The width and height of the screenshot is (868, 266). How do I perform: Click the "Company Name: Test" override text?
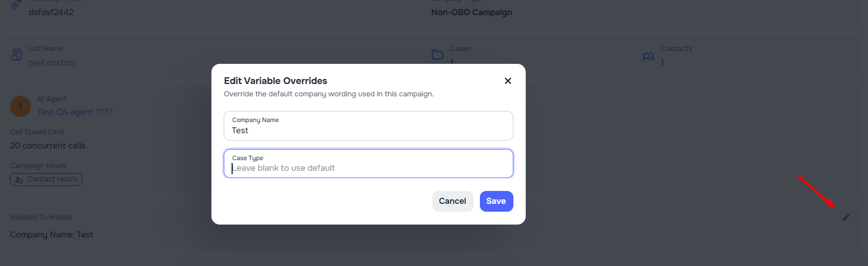51,235
